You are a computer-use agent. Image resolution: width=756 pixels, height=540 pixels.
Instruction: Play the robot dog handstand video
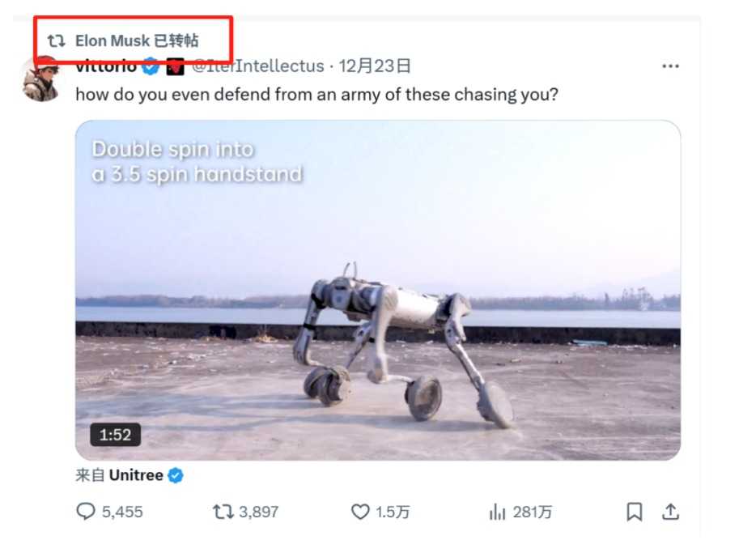pos(378,290)
